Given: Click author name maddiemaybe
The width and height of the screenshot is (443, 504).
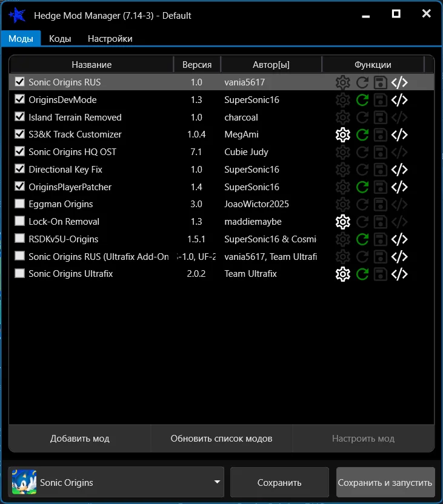Looking at the screenshot, I should [x=253, y=222].
